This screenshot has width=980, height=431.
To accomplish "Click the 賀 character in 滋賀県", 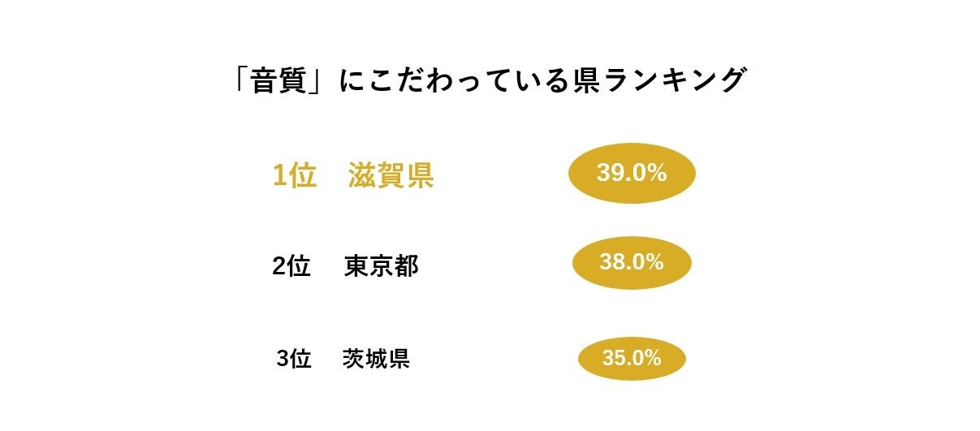I will pos(391,175).
